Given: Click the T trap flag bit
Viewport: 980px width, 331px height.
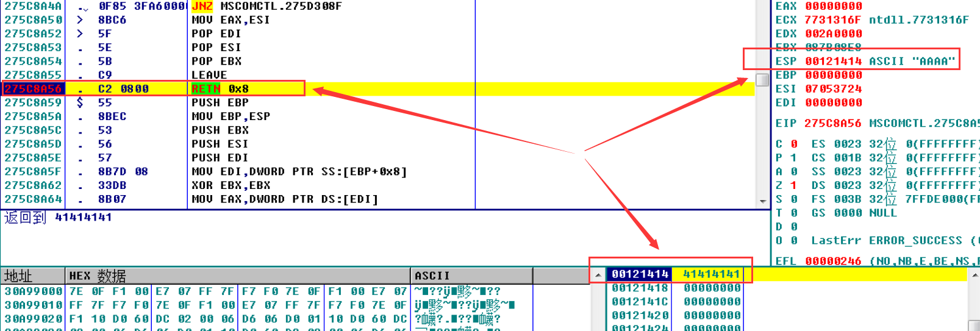Looking at the screenshot, I should pos(794,213).
